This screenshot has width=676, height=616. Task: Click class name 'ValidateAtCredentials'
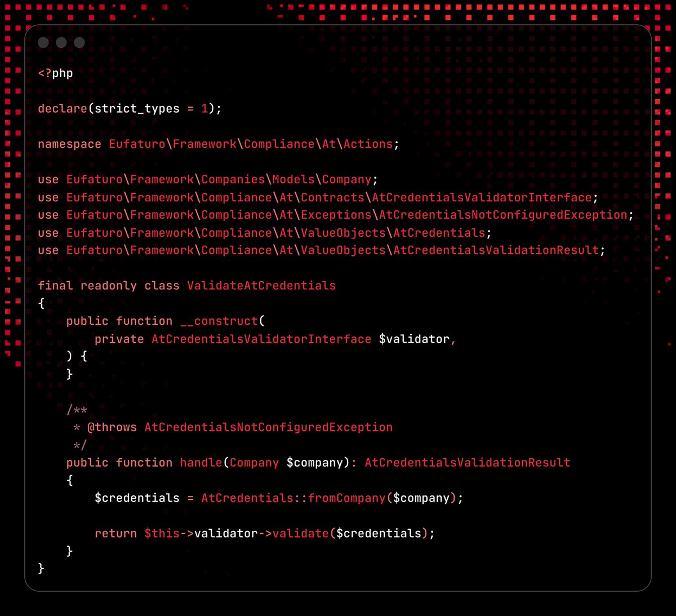coord(261,286)
